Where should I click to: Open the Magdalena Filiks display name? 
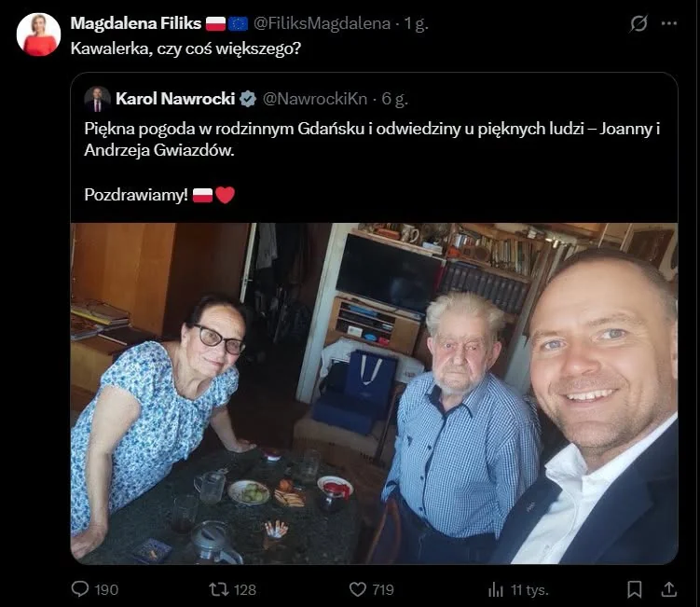click(x=136, y=23)
